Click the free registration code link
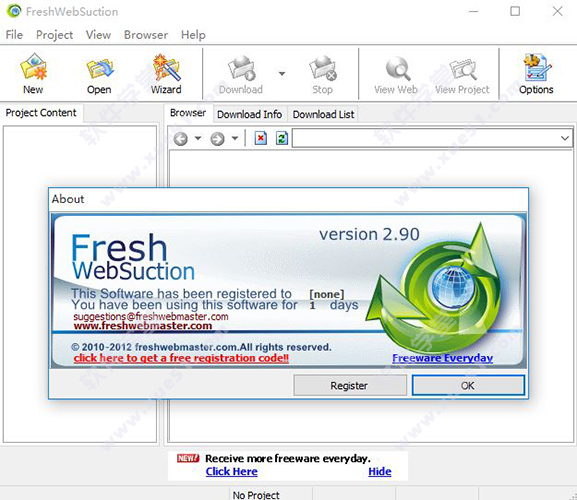The width and height of the screenshot is (577, 500). coord(181,358)
